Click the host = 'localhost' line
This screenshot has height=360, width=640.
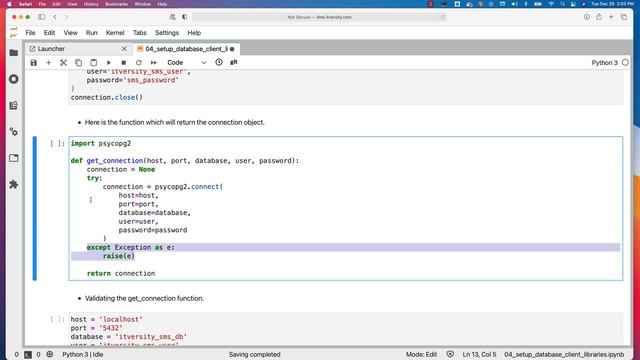107,319
